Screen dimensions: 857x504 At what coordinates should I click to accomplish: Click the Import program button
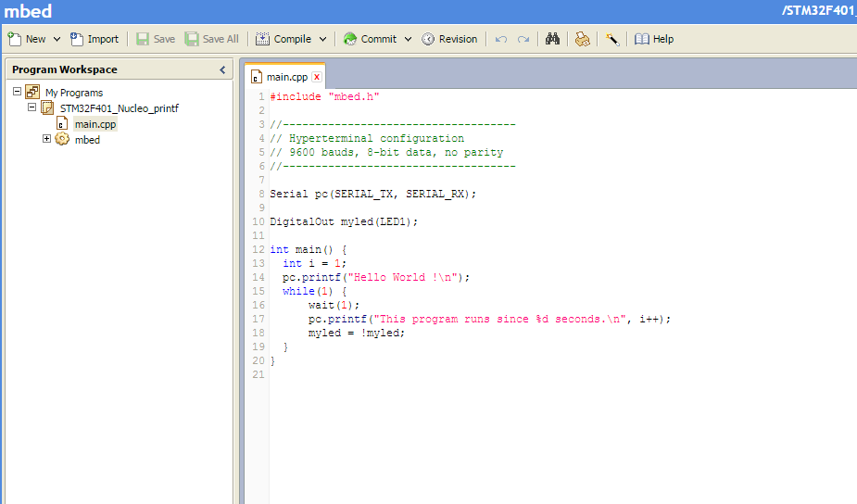click(x=95, y=39)
